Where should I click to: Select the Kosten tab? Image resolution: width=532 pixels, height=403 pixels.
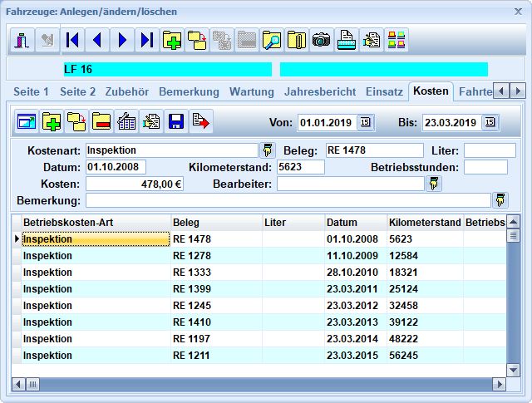(x=431, y=91)
